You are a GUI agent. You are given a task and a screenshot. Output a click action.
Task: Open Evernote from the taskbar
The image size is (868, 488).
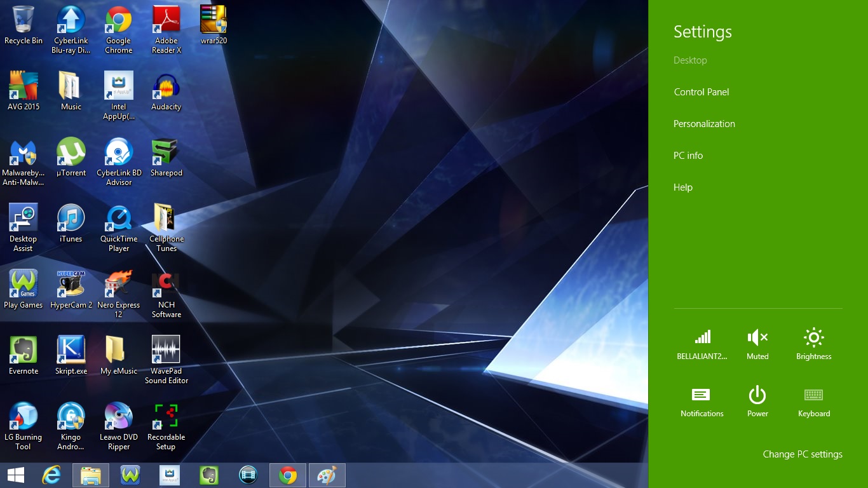(209, 475)
